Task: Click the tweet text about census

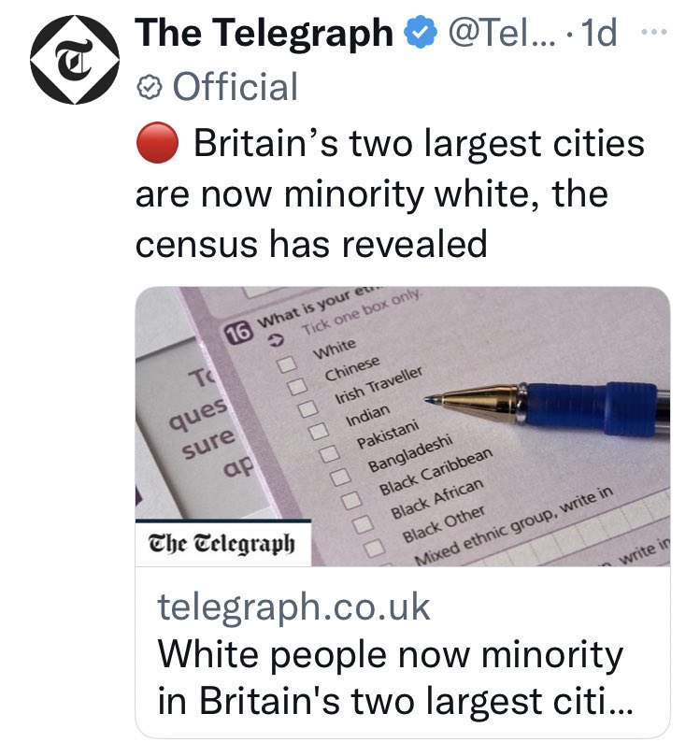Action: [390, 194]
